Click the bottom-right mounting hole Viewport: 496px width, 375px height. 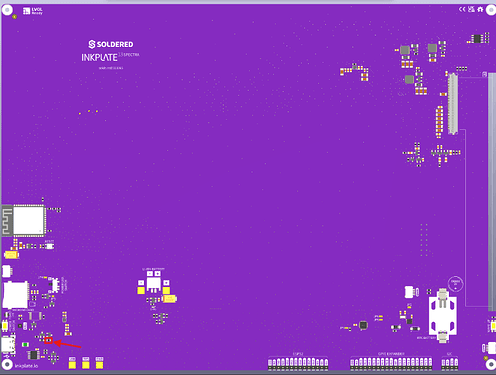(x=490, y=364)
